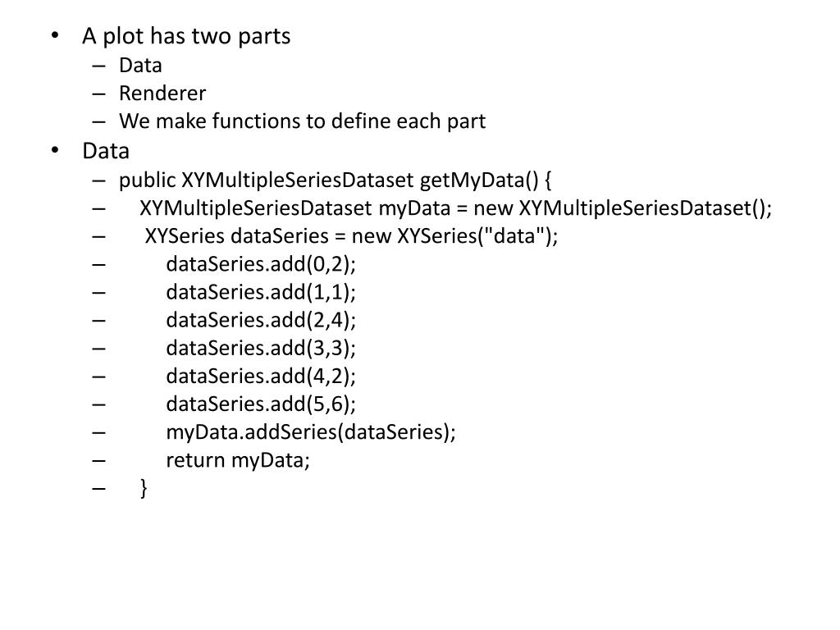This screenshot has height=630, width=840.
Task: Click the myData = new XYMultipleSeriesDataset() line
Action: click(456, 208)
